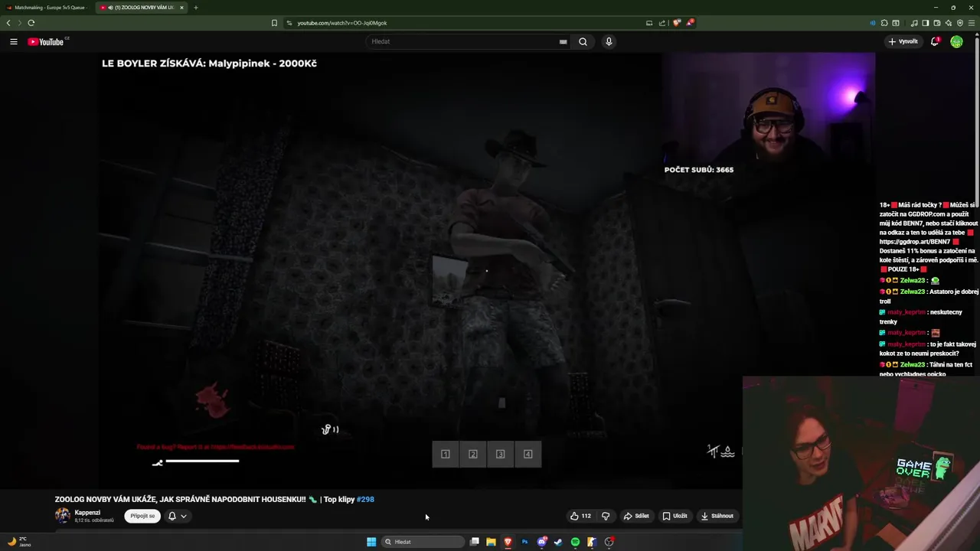
Task: Open the green account avatar menu
Action: [x=956, y=41]
